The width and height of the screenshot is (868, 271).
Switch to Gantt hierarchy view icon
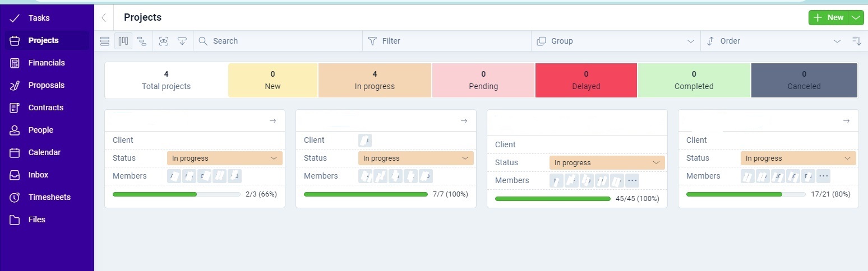coord(142,41)
